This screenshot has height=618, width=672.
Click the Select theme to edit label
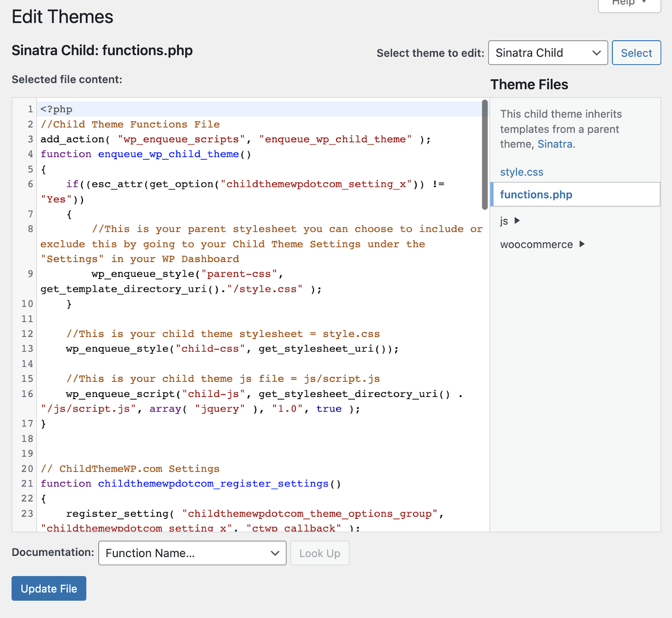point(430,53)
